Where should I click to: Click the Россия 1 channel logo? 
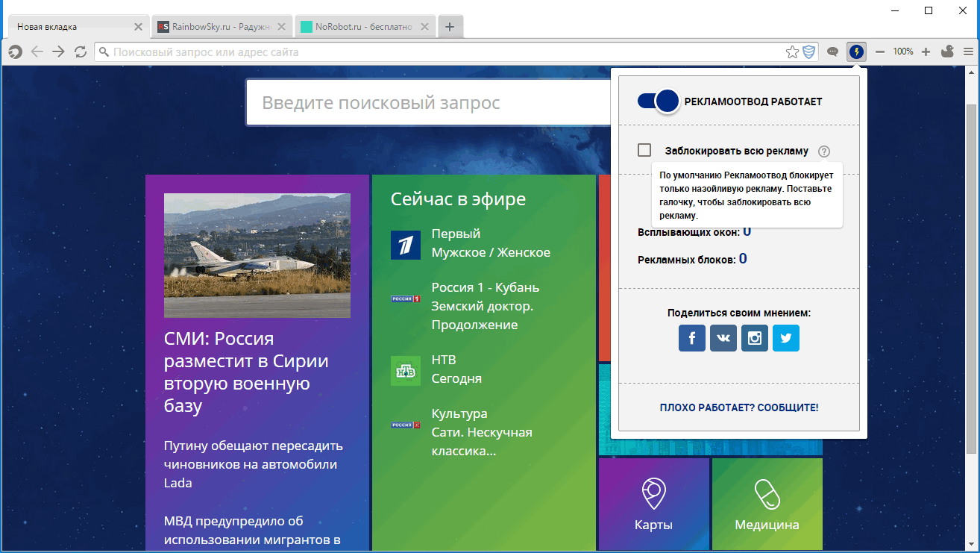click(x=406, y=299)
